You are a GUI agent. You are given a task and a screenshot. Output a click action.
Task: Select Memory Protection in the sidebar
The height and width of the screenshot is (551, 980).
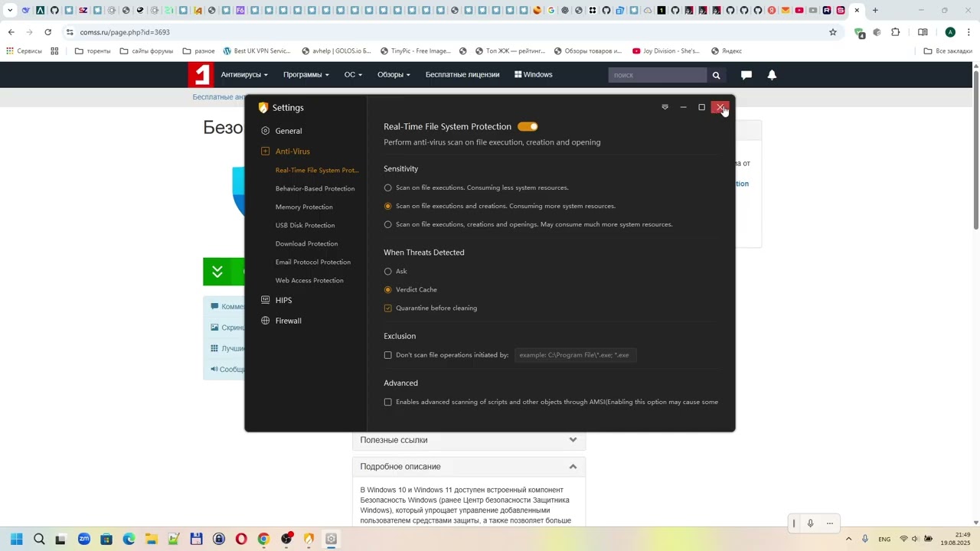point(304,207)
